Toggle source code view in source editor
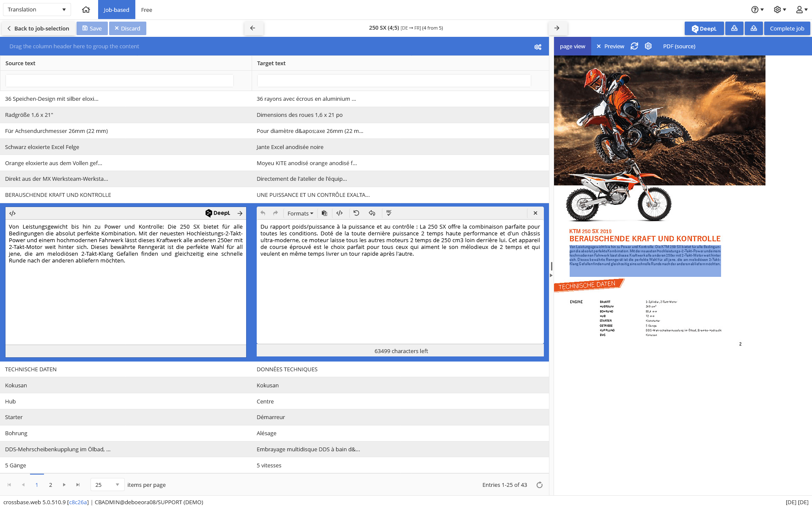Image resolution: width=812 pixels, height=508 pixels. click(x=13, y=213)
